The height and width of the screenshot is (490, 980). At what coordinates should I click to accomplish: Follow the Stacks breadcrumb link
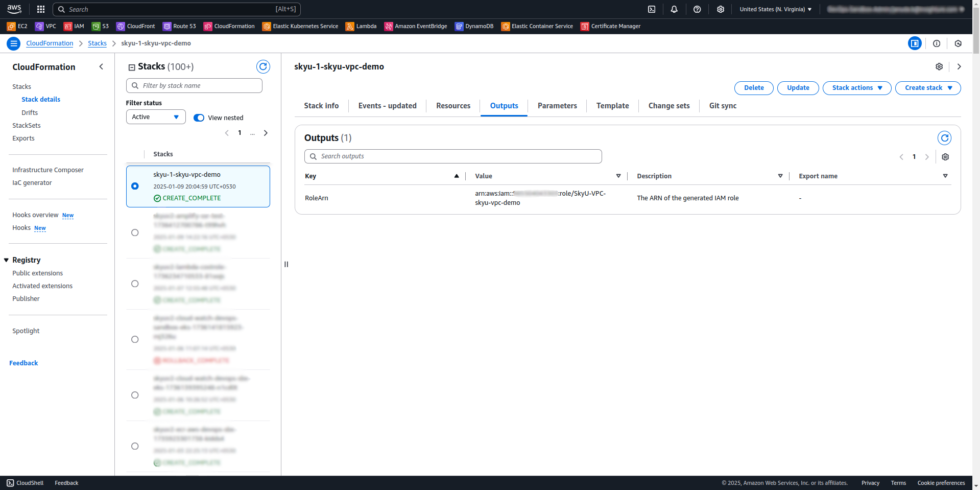click(x=97, y=43)
